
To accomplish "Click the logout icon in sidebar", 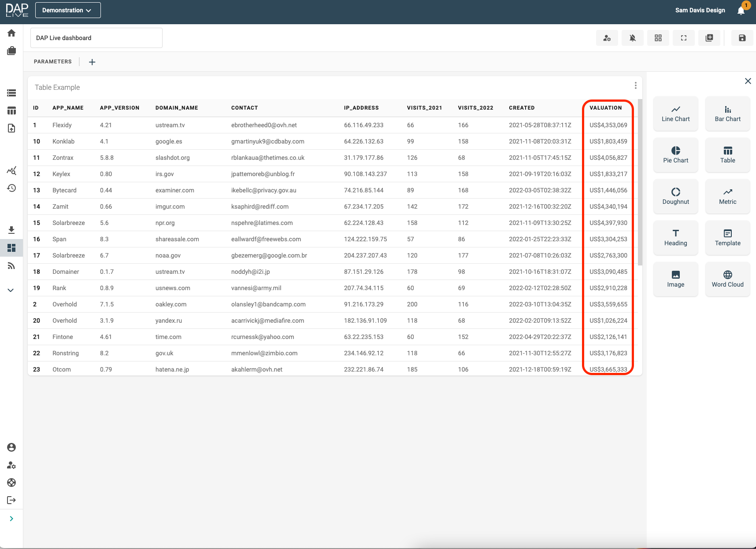I will click(x=11, y=500).
